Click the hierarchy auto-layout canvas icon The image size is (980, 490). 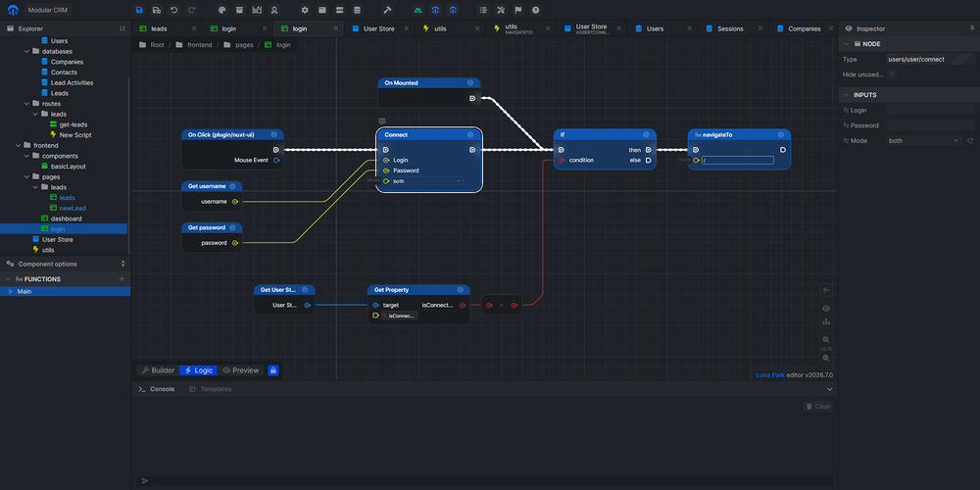pyautogui.click(x=826, y=321)
